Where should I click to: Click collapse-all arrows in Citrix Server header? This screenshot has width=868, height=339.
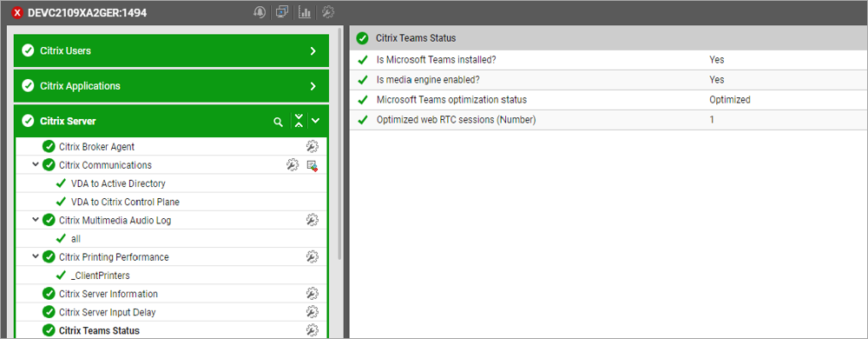(299, 121)
